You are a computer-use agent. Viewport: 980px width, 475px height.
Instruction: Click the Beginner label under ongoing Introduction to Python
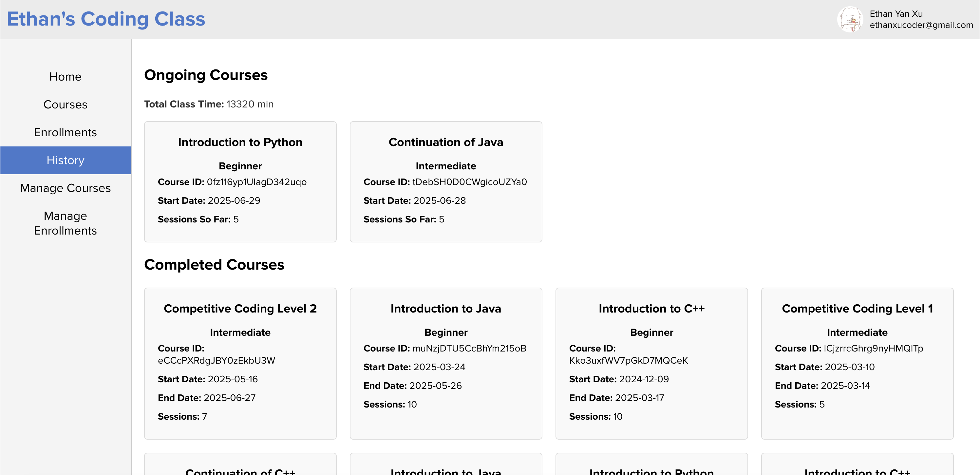[240, 166]
